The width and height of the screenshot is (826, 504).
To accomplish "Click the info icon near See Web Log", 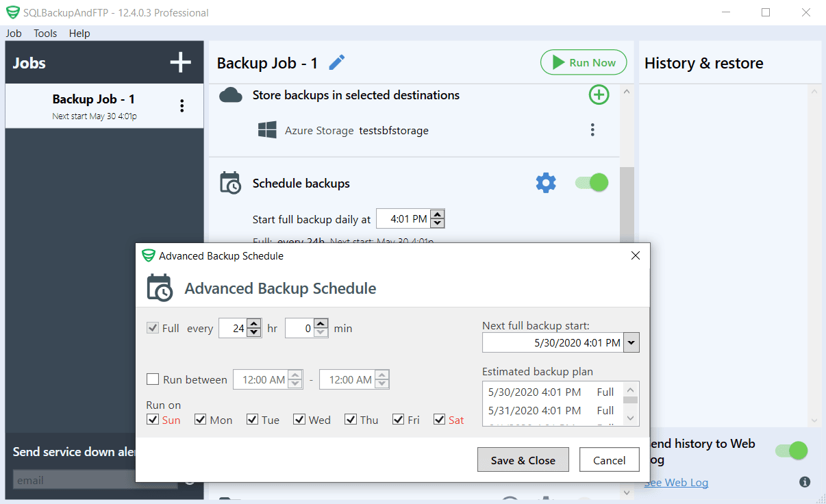I will 805,482.
